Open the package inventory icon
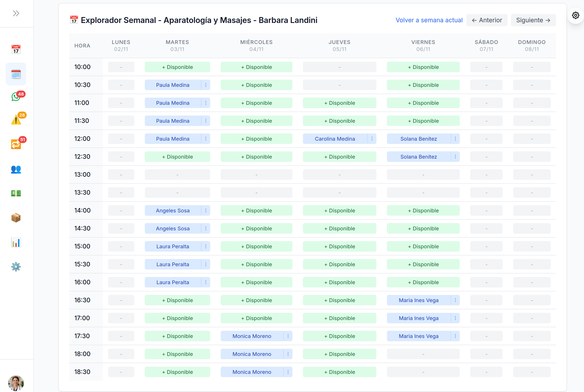Image resolution: width=584 pixels, height=392 pixels. (x=16, y=218)
